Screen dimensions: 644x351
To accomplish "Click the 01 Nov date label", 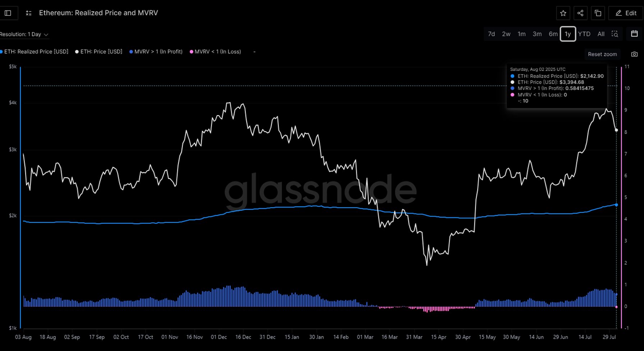I will (x=170, y=337).
